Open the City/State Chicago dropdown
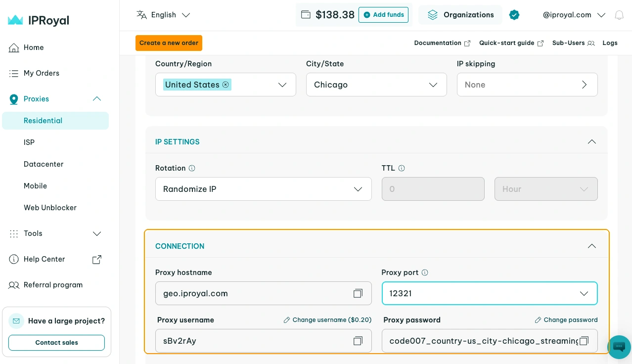This screenshot has height=364, width=632. (x=376, y=85)
